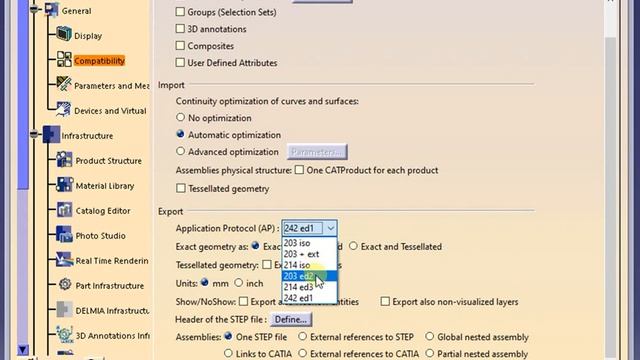The image size is (640, 360).
Task: Select Material Library tree label
Action: coord(105,186)
